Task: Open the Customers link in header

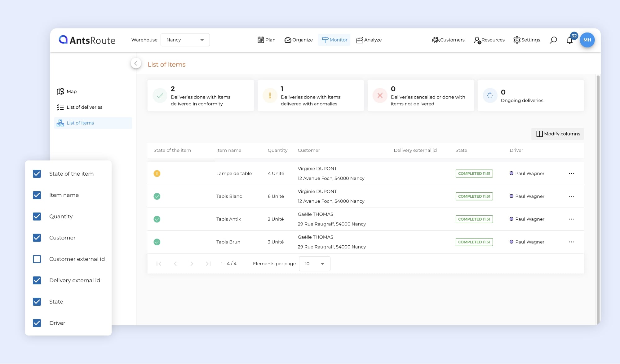Action: coord(448,40)
